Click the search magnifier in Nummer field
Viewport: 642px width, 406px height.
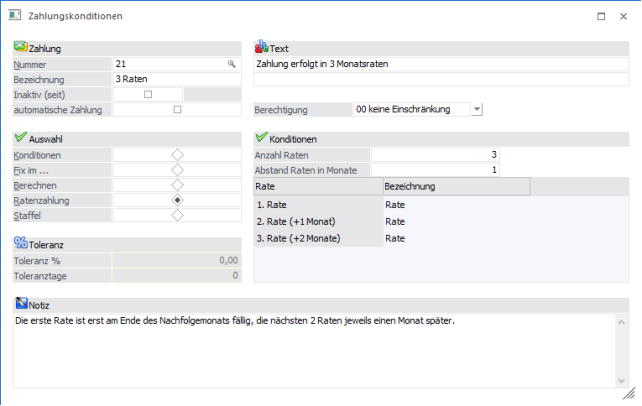[232, 63]
